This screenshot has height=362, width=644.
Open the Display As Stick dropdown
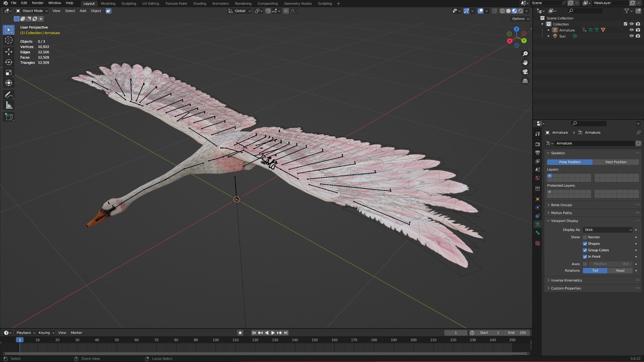click(x=608, y=230)
